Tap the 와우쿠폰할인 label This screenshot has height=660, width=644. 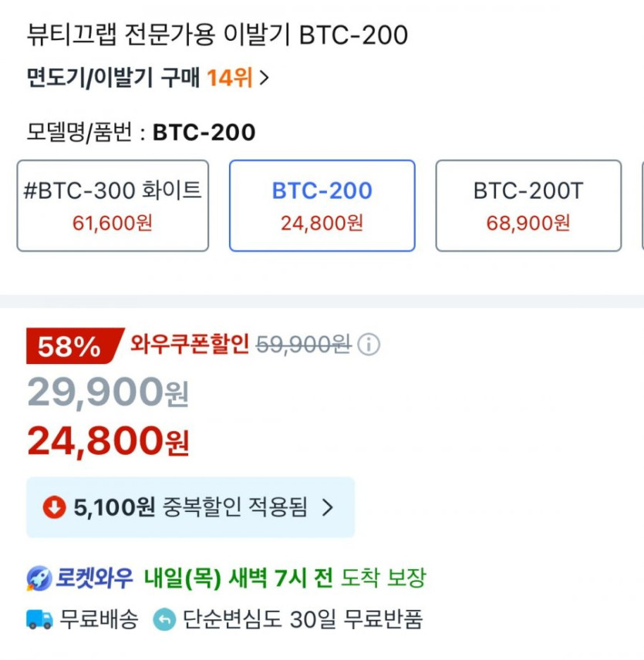click(x=190, y=345)
